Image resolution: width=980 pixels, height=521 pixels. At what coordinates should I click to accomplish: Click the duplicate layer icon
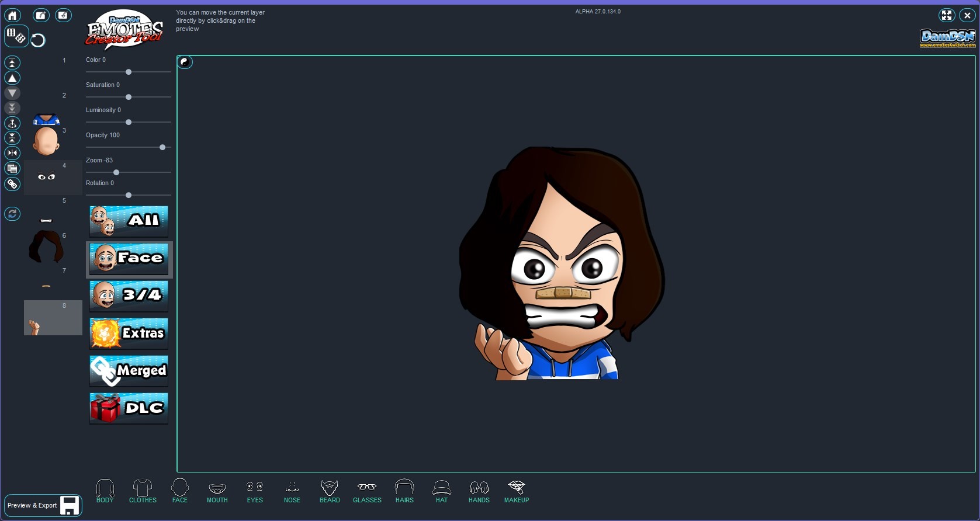click(12, 169)
